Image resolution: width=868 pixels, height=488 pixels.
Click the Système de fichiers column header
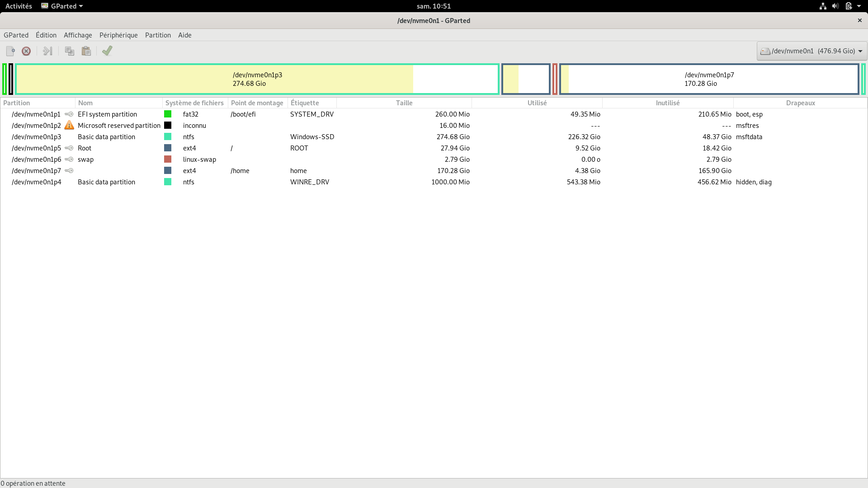(195, 103)
